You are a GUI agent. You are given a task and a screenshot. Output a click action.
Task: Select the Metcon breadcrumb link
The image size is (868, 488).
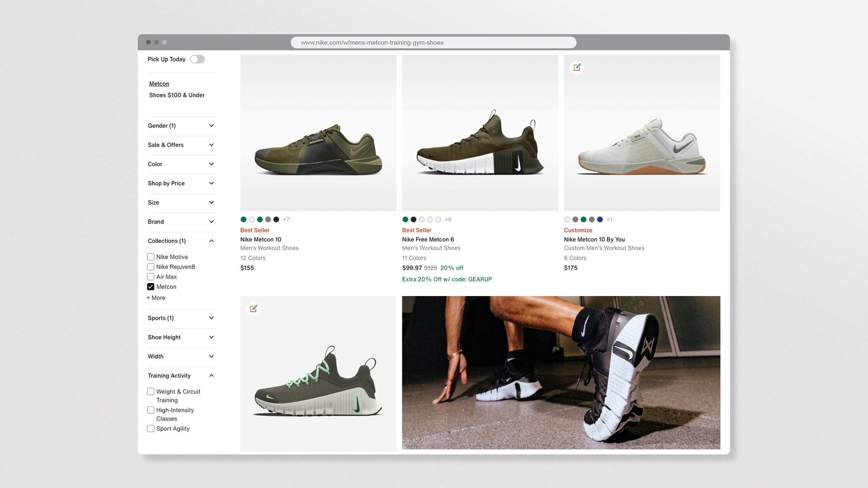pos(159,84)
